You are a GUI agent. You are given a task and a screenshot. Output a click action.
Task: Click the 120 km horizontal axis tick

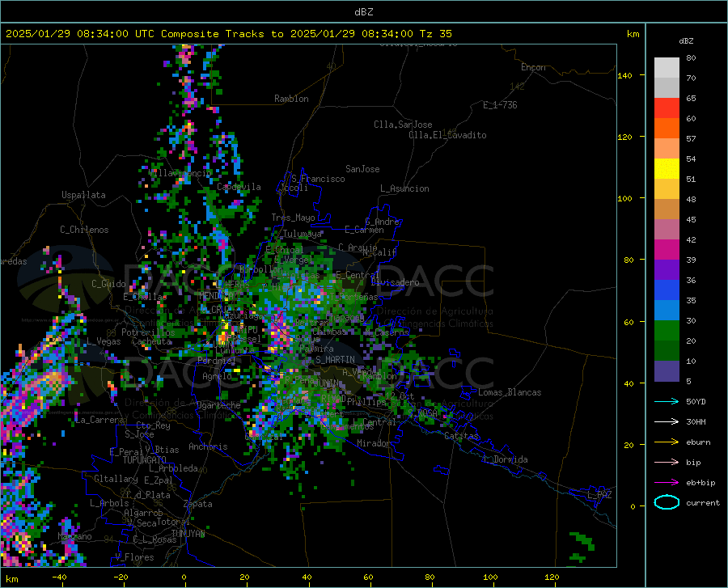click(x=552, y=577)
